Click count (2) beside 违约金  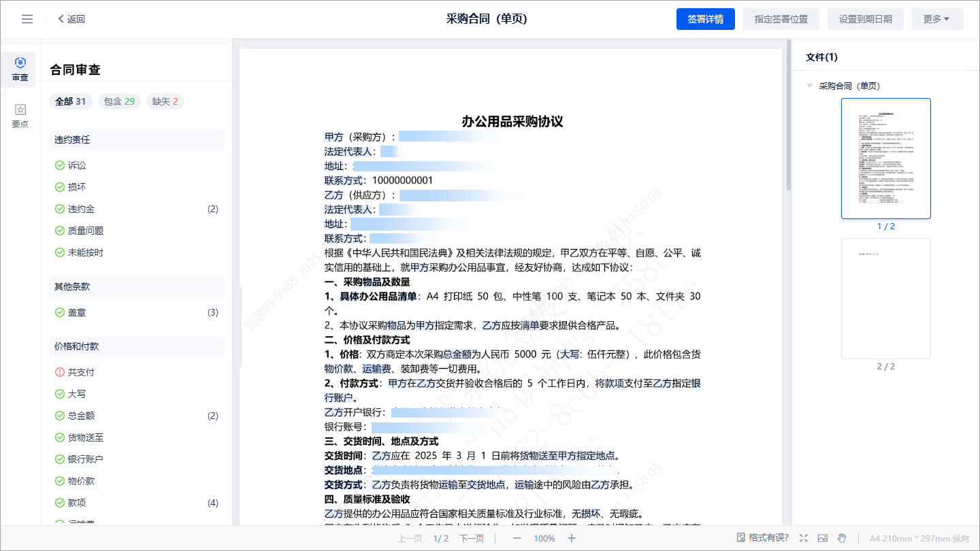pyautogui.click(x=213, y=209)
